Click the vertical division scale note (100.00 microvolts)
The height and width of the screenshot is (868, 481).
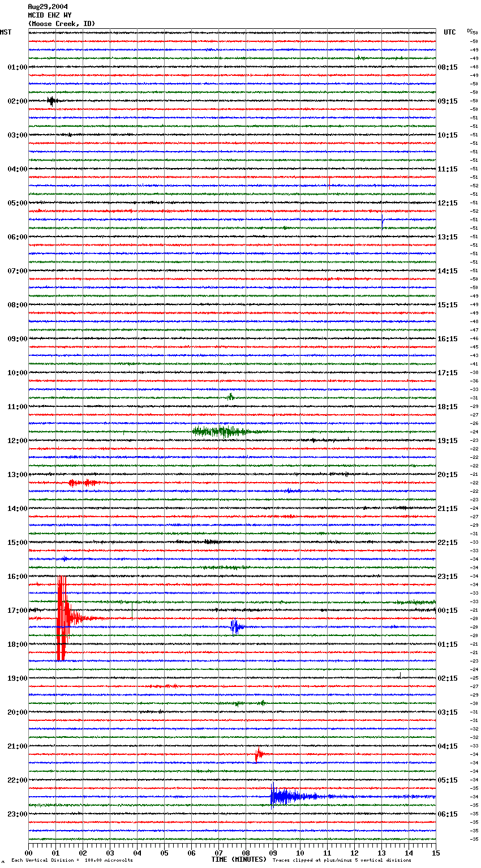tap(72, 861)
